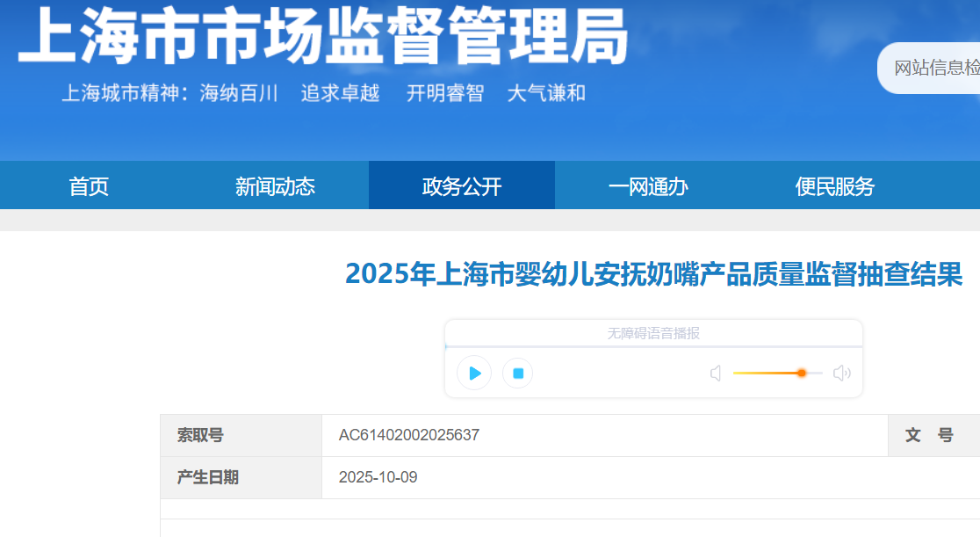Play the accessibility audio broadcast
Screen dimensions: 980x537
pos(474,374)
